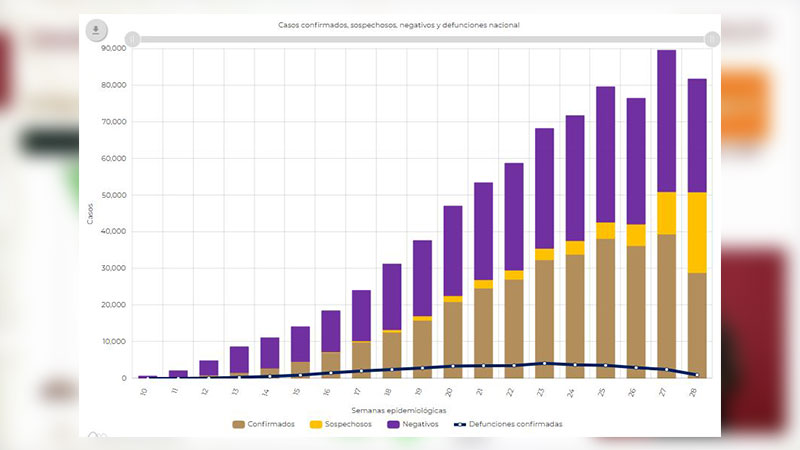This screenshot has width=800, height=450.
Task: Click the left range slider handle
Action: point(131,39)
